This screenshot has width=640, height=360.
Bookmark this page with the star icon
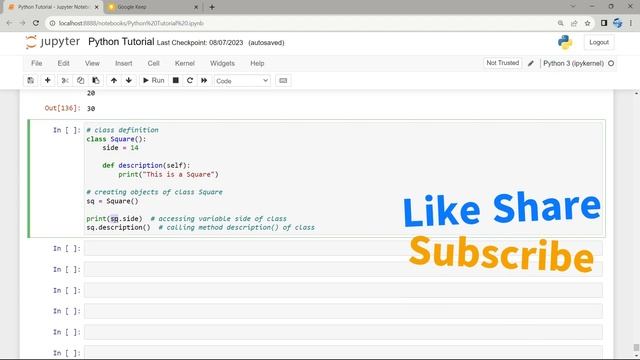587,23
